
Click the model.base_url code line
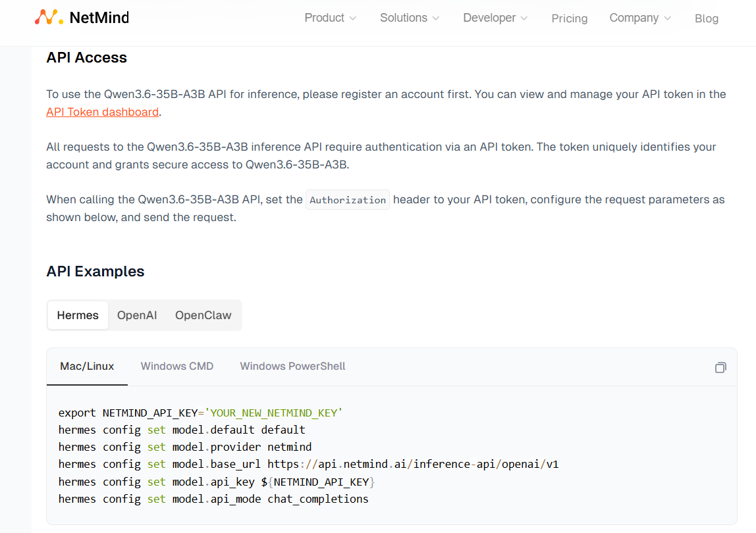309,464
